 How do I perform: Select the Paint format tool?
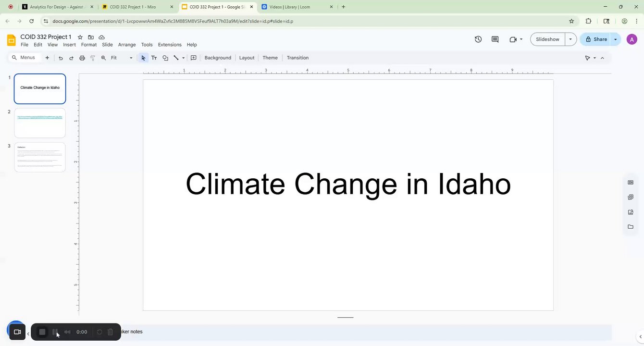tap(93, 58)
